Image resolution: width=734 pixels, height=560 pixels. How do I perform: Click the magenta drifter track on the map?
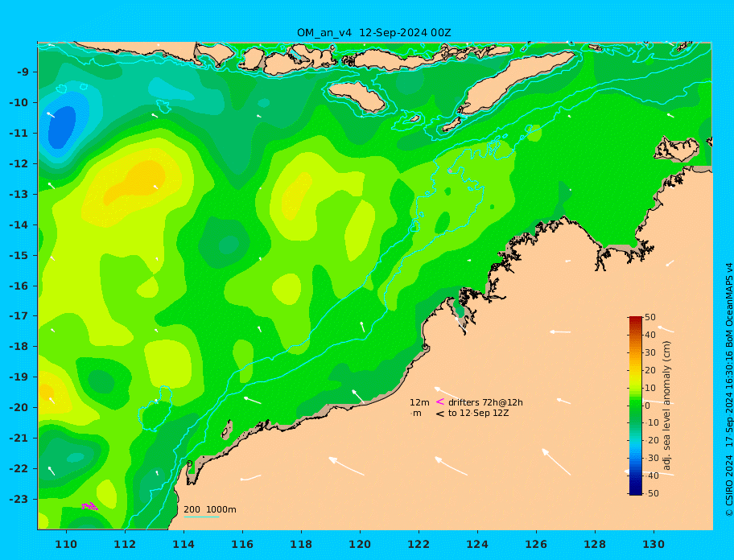[89, 506]
